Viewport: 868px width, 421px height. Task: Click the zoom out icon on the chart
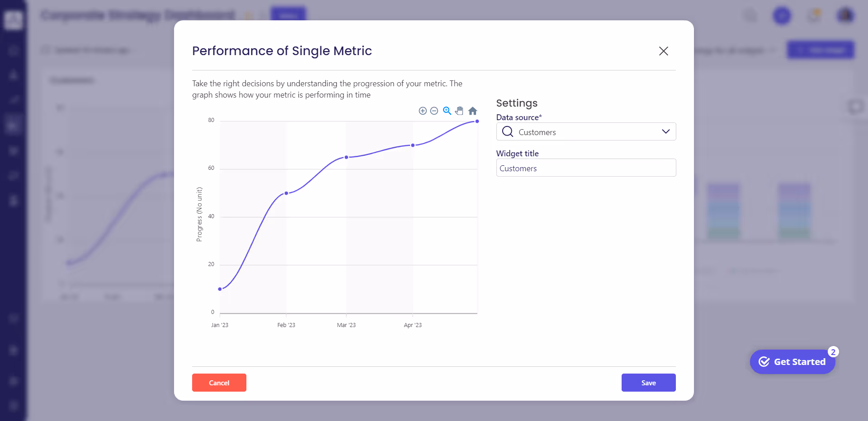434,111
